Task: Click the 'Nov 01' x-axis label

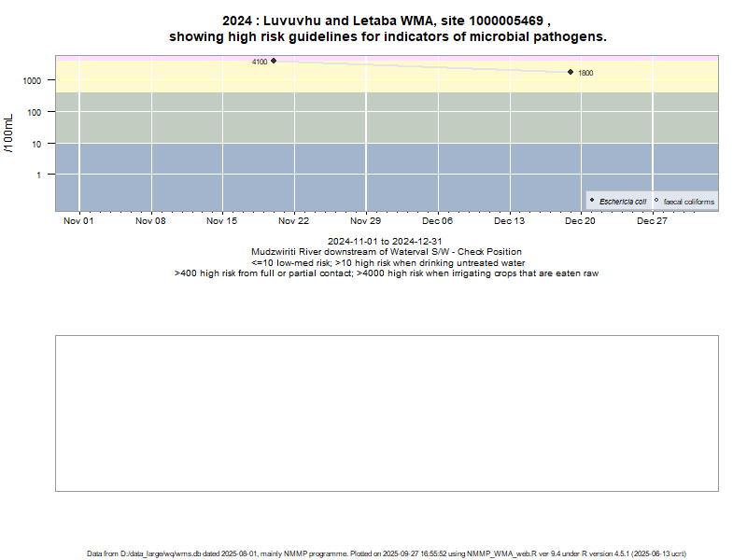Action: [78, 221]
